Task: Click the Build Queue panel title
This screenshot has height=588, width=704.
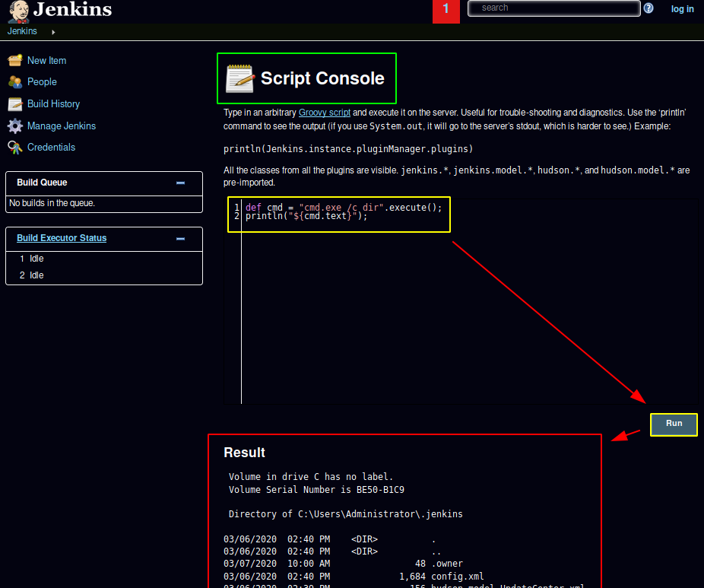Action: [42, 183]
